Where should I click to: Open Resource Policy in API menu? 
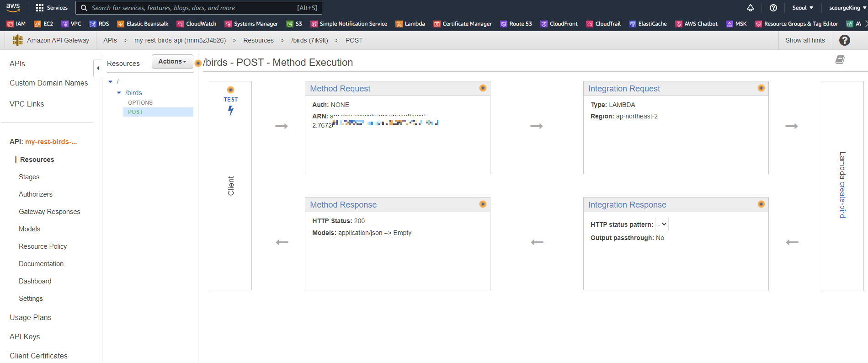pyautogui.click(x=43, y=246)
